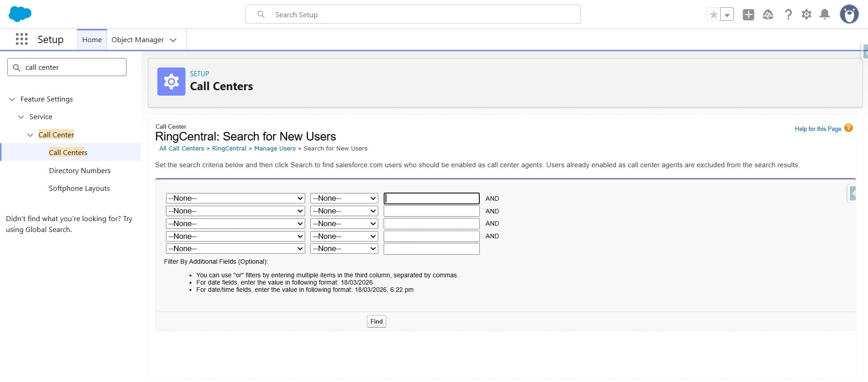This screenshot has height=382, width=868.
Task: Click the Search Setup input field
Action: coord(413,15)
